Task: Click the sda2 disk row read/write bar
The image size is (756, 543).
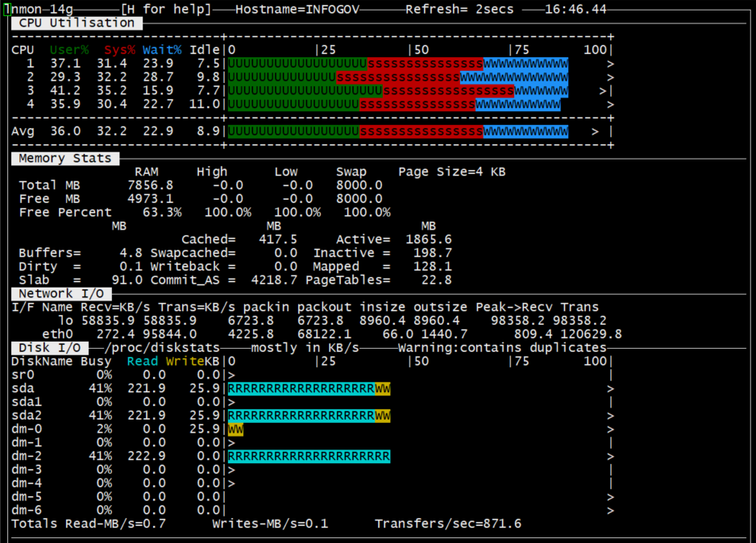Action: (309, 416)
